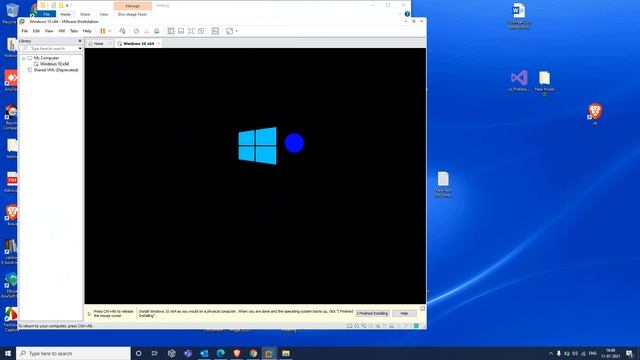Click the Help button in the install bar
Screen dimensions: 640x360
click(404, 313)
